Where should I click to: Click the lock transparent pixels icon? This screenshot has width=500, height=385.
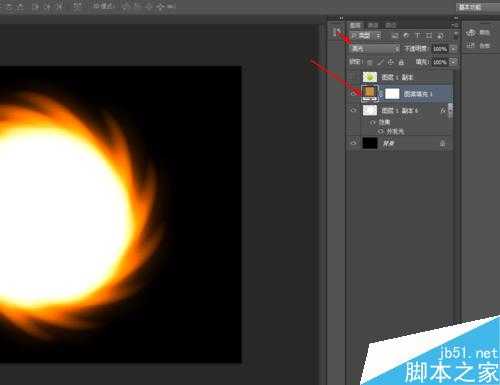(x=370, y=62)
